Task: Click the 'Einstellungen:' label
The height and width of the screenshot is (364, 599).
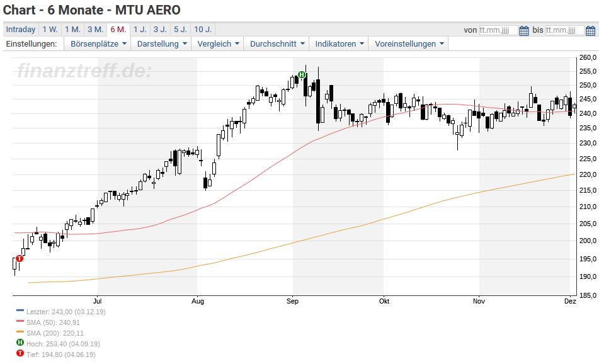Action: [31, 44]
